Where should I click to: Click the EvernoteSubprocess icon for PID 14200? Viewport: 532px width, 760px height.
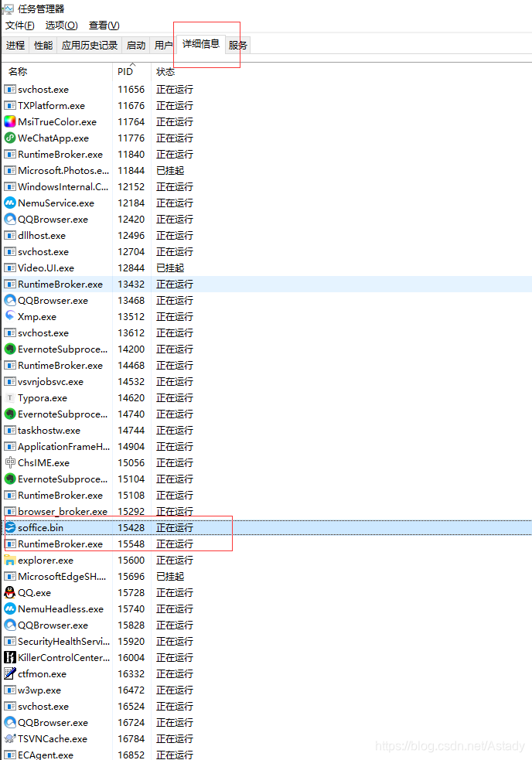pos(10,349)
